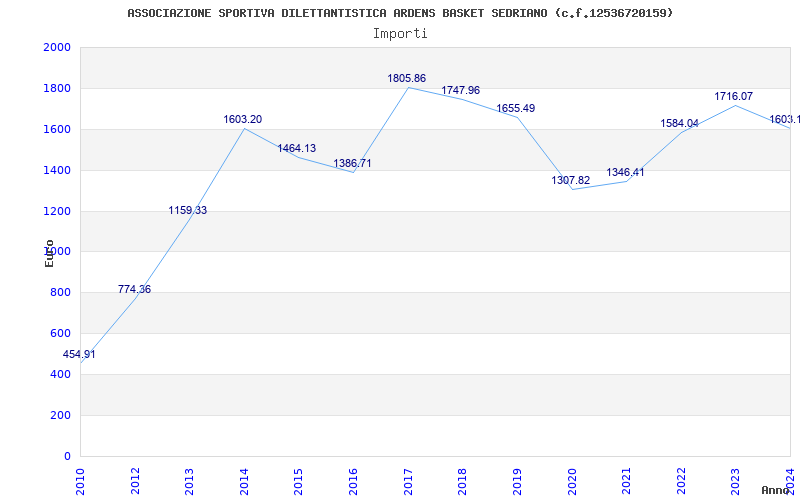Screen dimensions: 800x500
Task: Click the 1600 y-axis value
Action: point(57,129)
